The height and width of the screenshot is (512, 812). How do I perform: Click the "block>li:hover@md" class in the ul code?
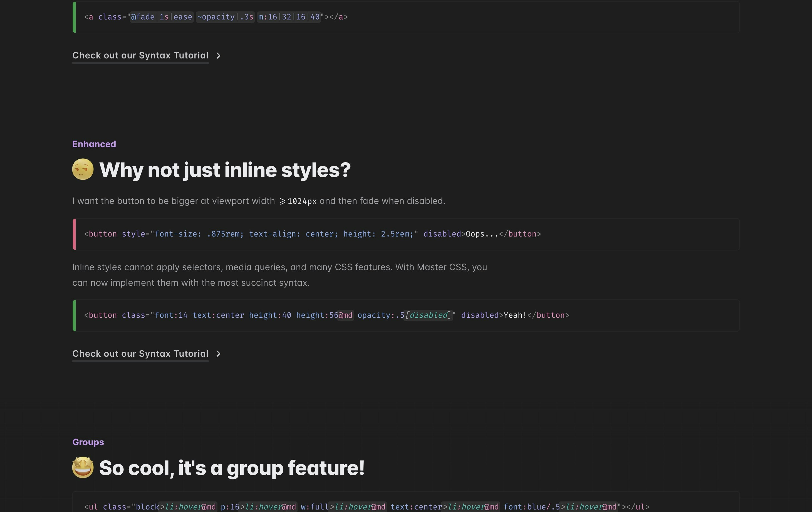coord(176,507)
